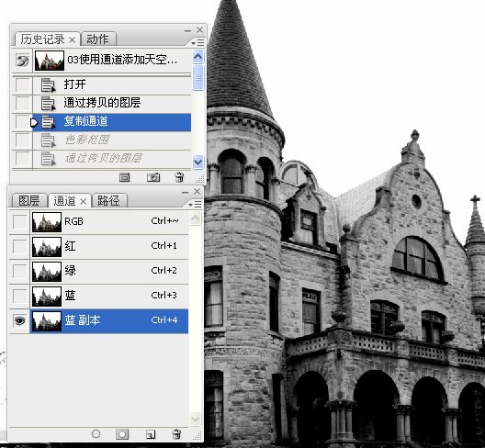Switch to the 动作 tab

point(97,39)
